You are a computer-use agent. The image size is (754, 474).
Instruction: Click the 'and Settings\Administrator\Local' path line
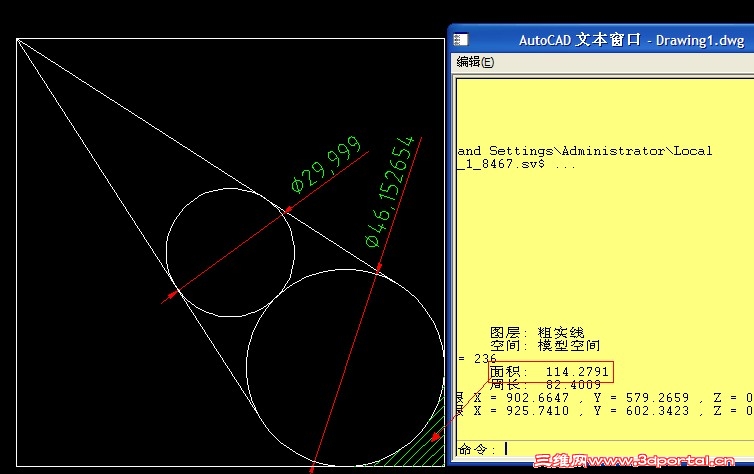585,151
